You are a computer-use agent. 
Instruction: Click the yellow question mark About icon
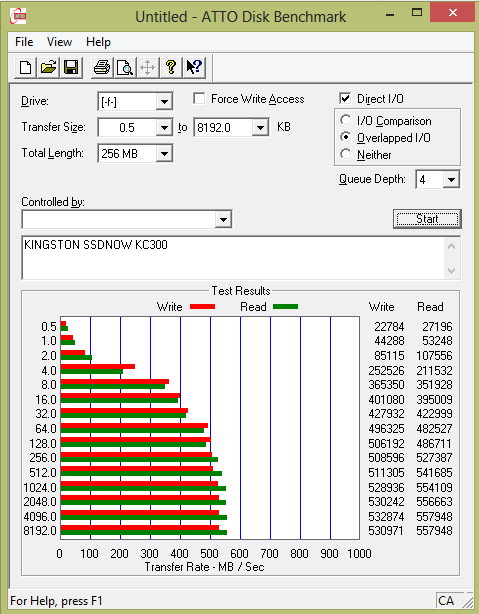170,67
